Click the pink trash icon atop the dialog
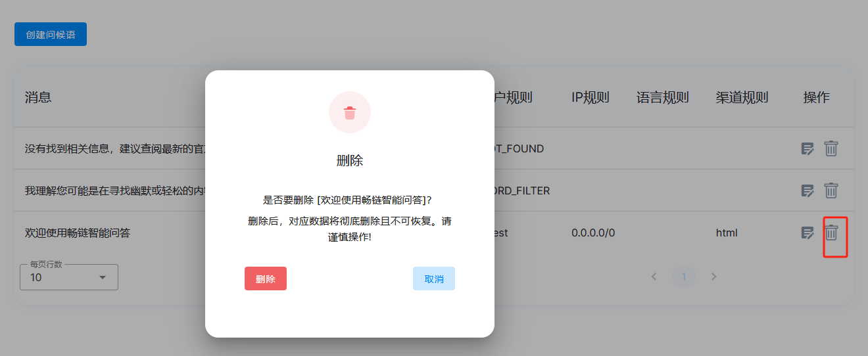 tap(350, 113)
